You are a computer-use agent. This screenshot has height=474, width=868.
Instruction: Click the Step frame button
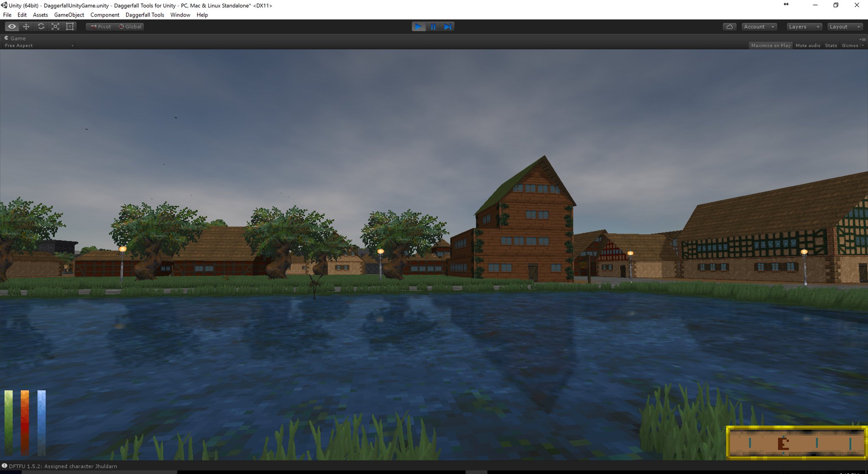448,26
